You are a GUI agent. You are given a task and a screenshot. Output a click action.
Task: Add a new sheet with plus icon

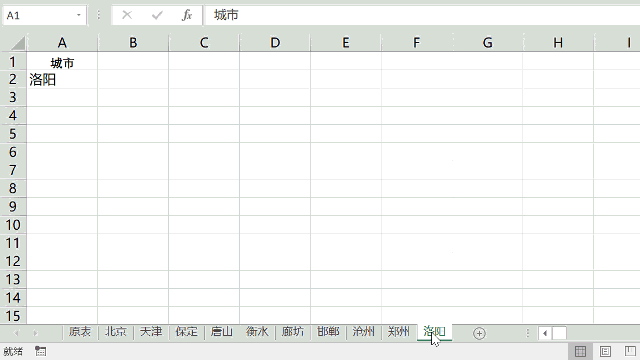(479, 333)
